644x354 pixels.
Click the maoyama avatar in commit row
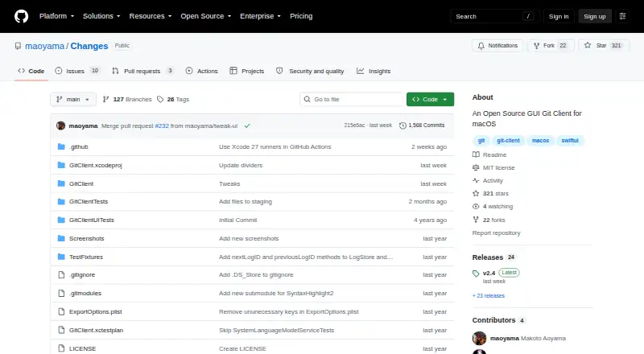(61, 126)
